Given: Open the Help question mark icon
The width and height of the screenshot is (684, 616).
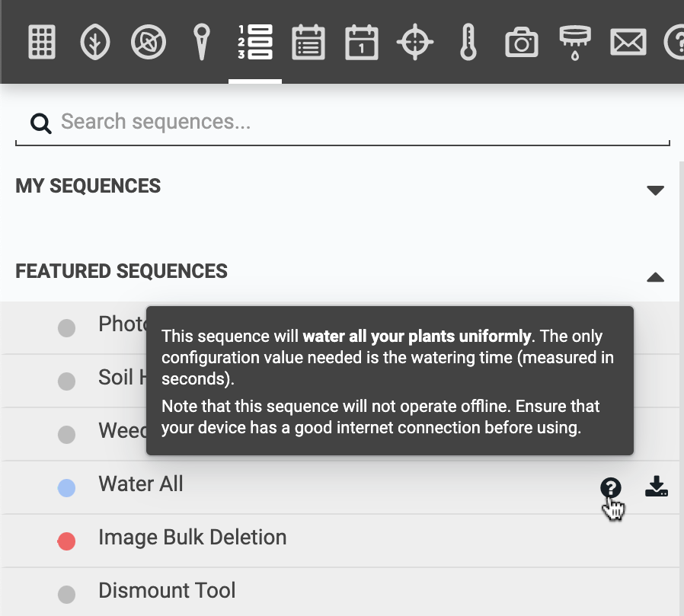Looking at the screenshot, I should point(676,42).
